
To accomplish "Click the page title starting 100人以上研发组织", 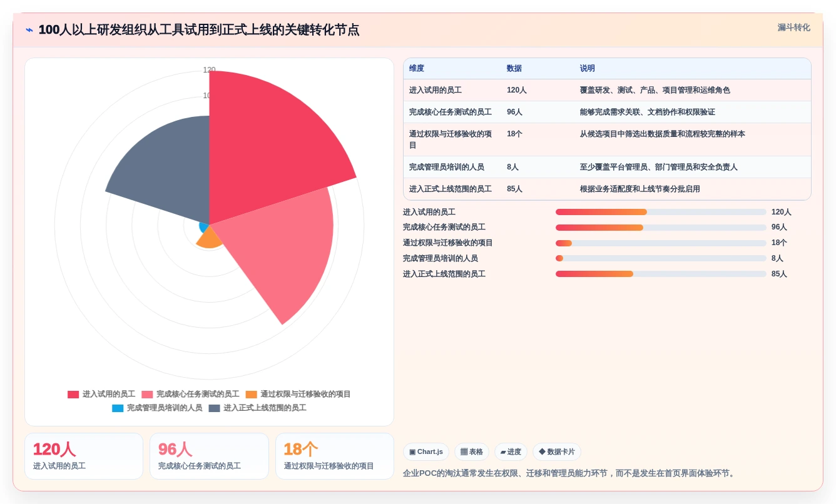I will coord(199,30).
